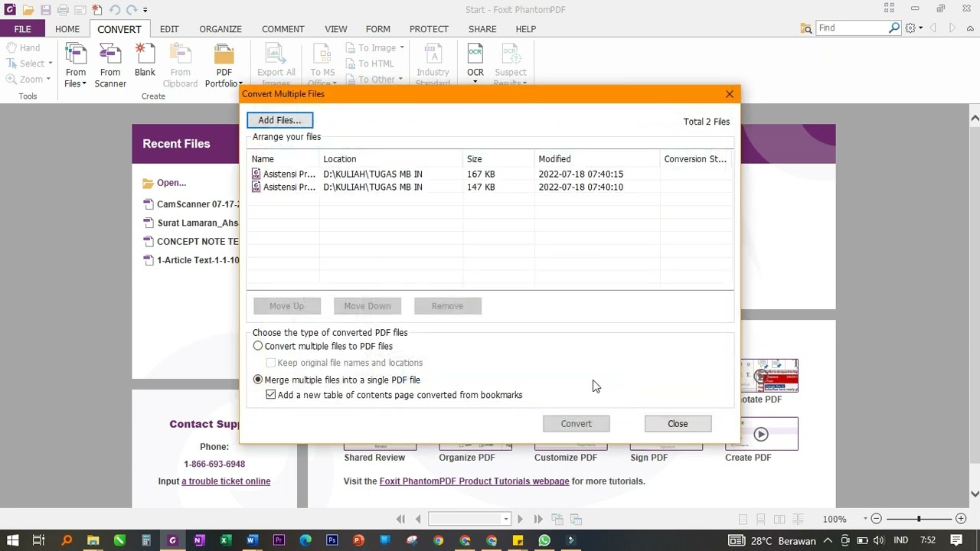Select the 147 KB file row

490,187
